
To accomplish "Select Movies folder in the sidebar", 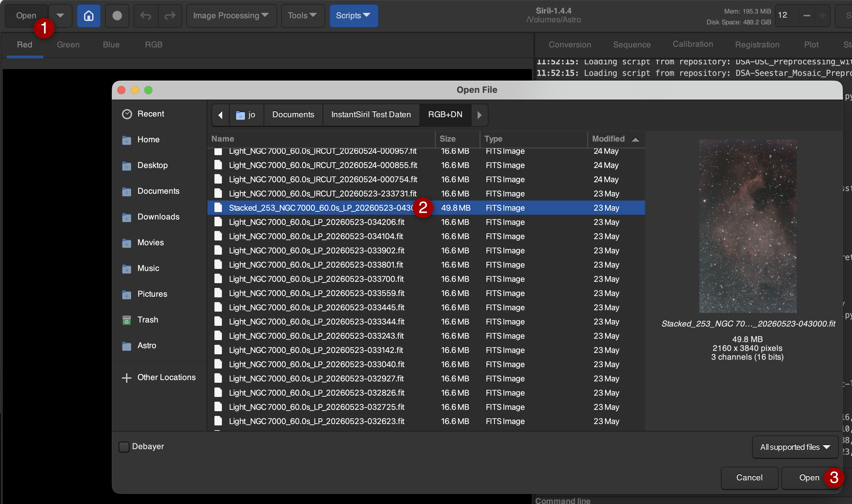I will pyautogui.click(x=160, y=243).
